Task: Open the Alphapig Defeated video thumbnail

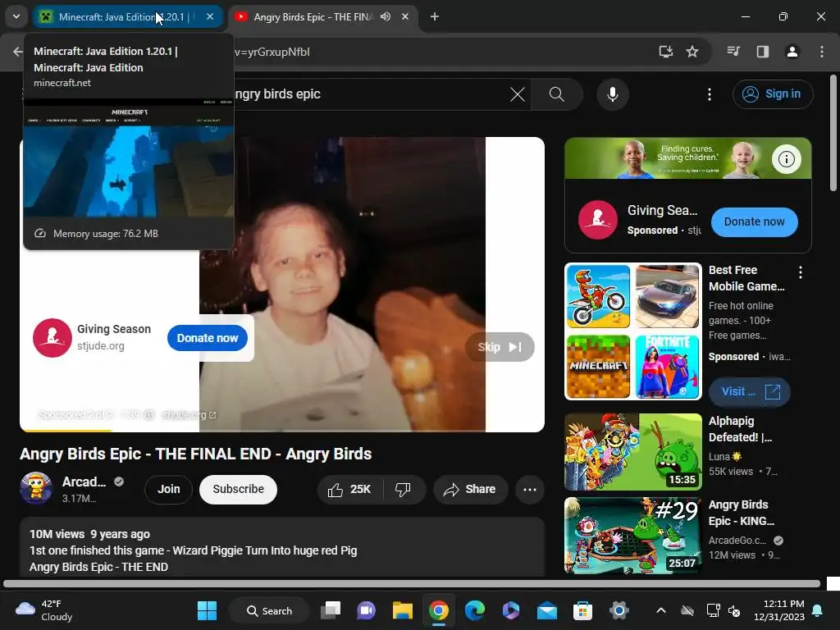Action: (x=633, y=452)
